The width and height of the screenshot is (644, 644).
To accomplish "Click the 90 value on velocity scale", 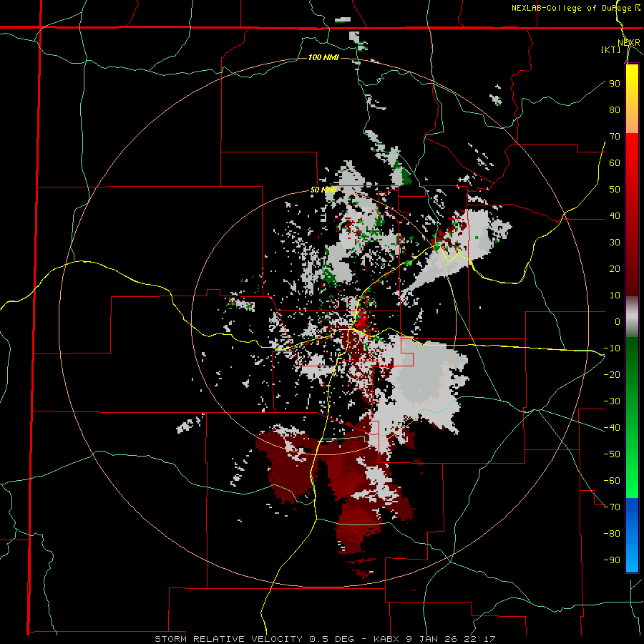I will (x=615, y=84).
